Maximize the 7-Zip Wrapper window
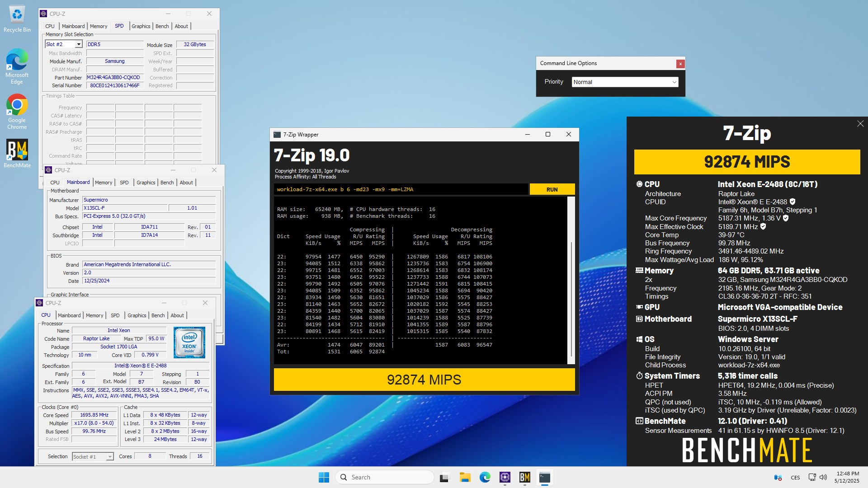 548,135
